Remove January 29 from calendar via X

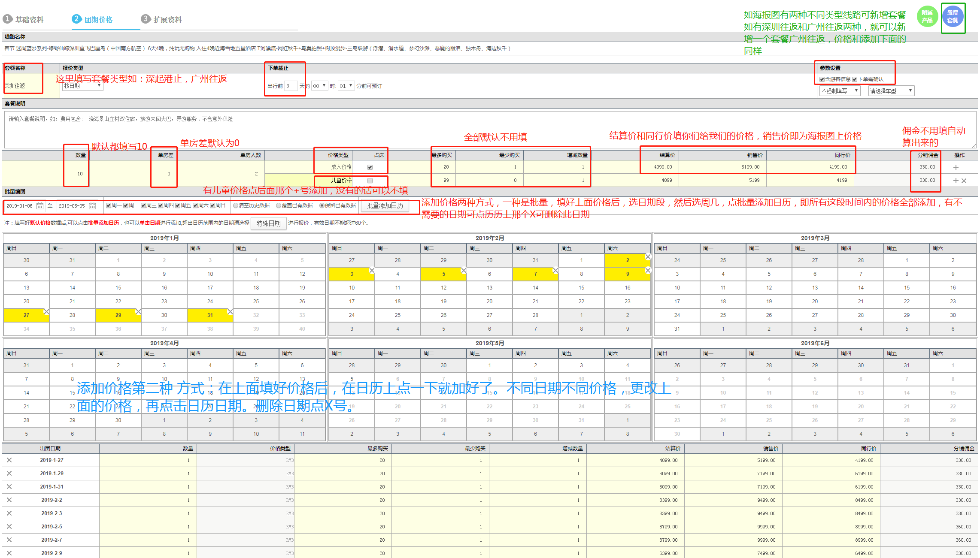click(138, 311)
